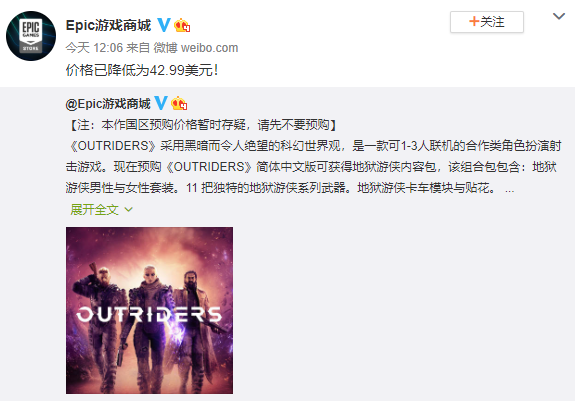The width and height of the screenshot is (575, 401).
Task: Click the 今天 12:06 post timestamp
Action: tap(94, 48)
